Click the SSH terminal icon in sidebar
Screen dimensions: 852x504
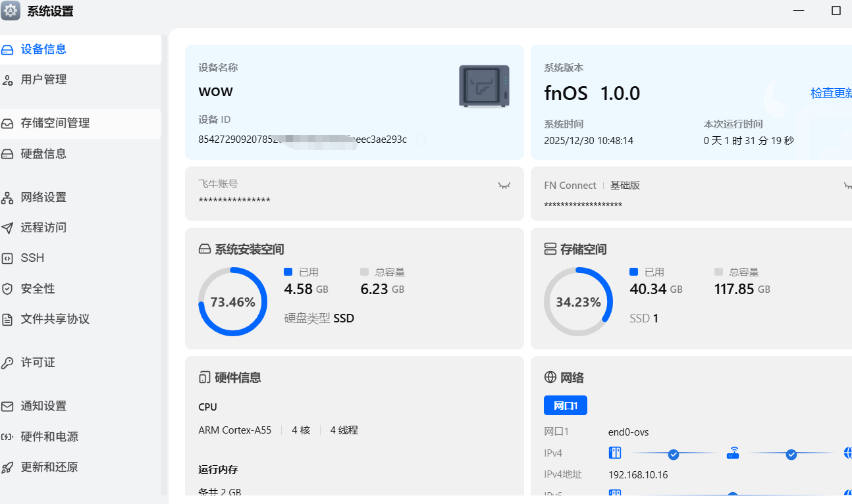click(7, 258)
